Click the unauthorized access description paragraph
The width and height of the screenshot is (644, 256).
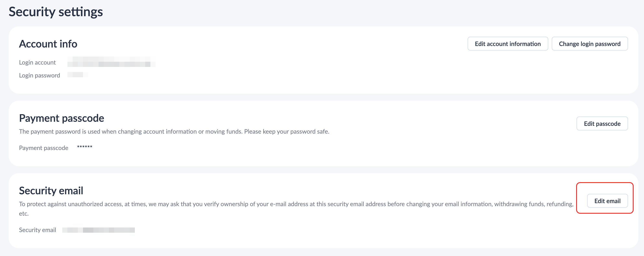point(296,204)
